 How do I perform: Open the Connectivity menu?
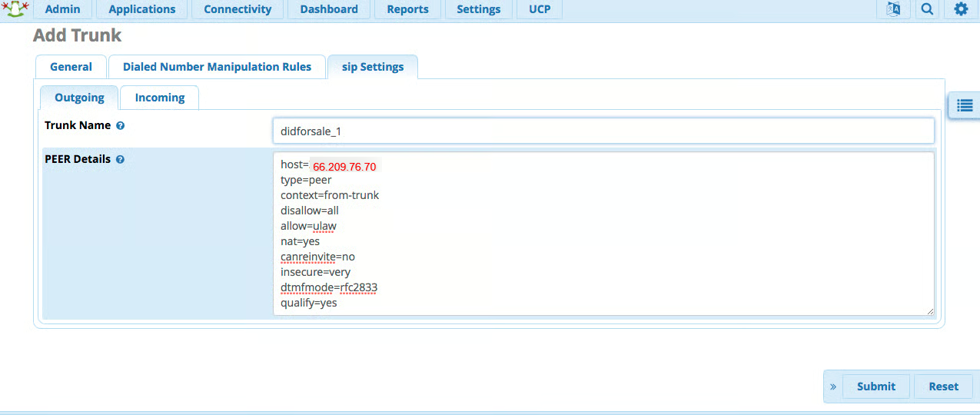(238, 9)
